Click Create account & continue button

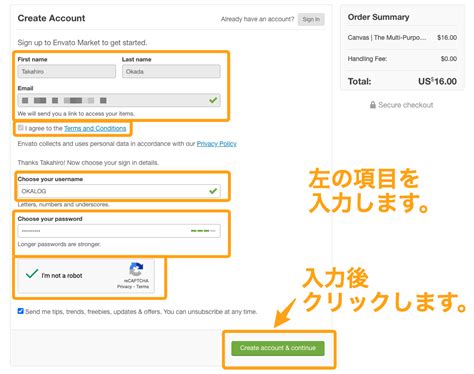tap(278, 348)
